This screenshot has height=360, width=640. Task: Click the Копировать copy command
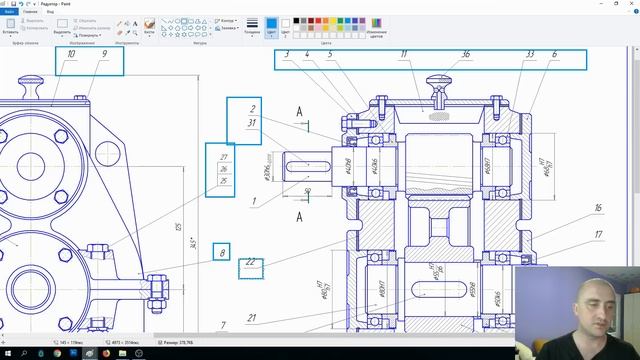tap(34, 28)
